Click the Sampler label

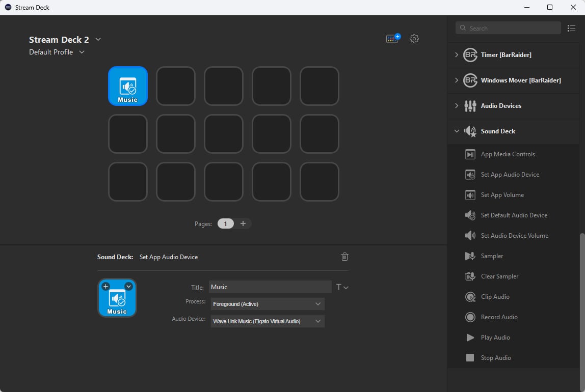click(x=492, y=256)
